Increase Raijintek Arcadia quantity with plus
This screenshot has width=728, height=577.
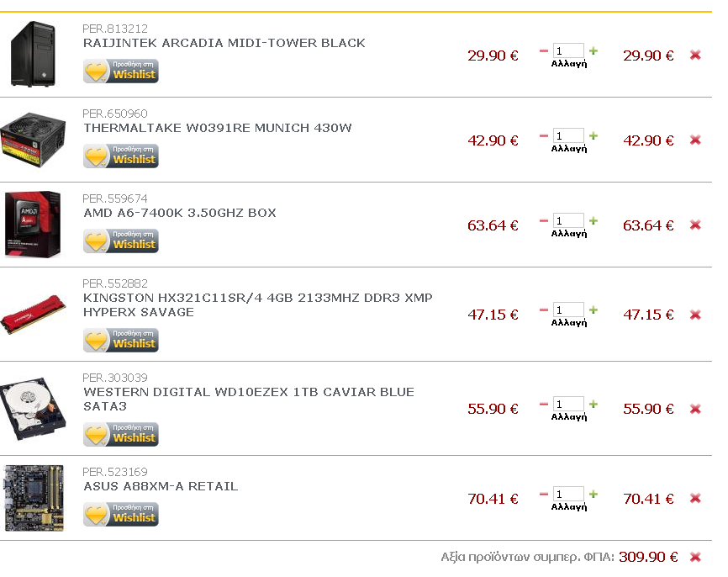(x=593, y=50)
